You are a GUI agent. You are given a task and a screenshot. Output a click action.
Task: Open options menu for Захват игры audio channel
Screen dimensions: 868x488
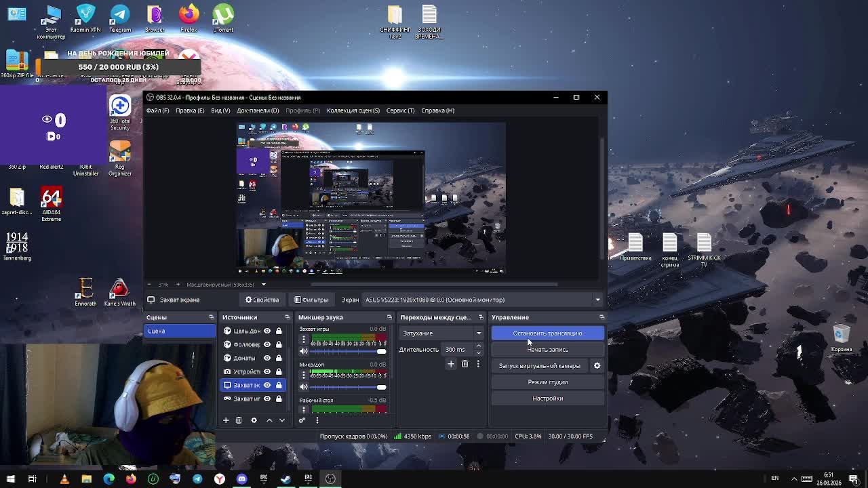303,339
